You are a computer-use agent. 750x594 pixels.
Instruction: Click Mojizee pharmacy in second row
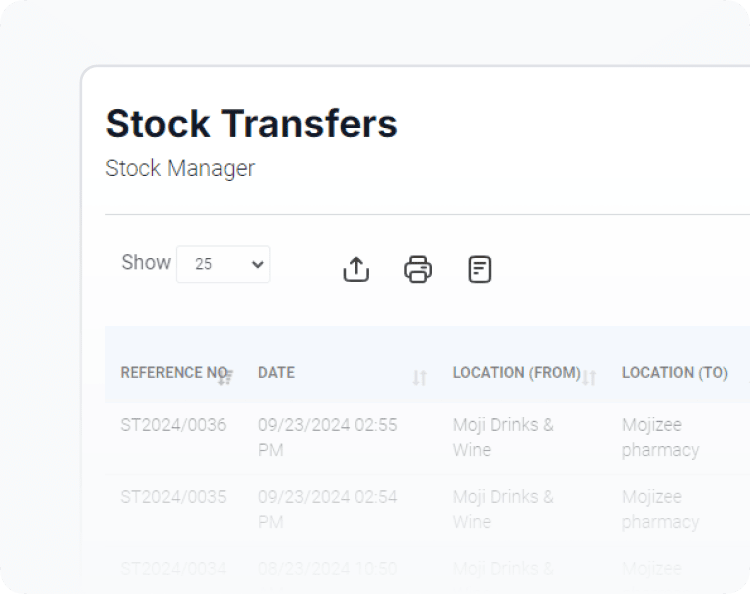coord(661,509)
